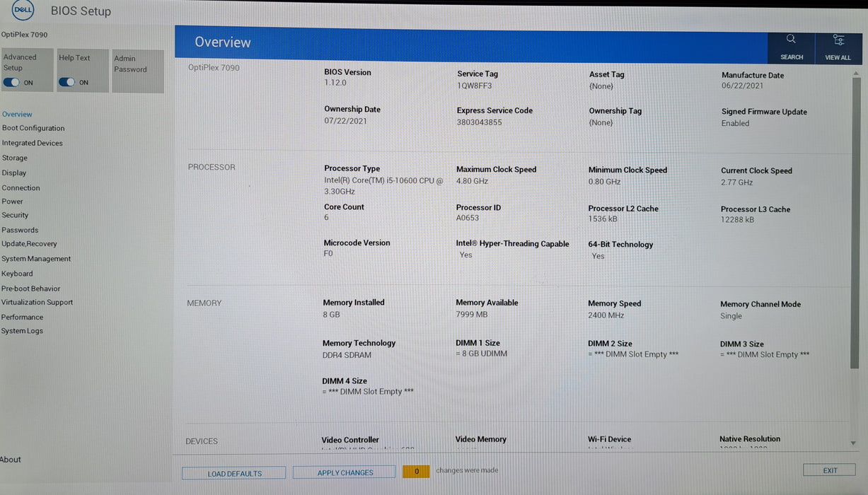This screenshot has height=495, width=868.
Task: Click the Exit button
Action: tap(830, 470)
